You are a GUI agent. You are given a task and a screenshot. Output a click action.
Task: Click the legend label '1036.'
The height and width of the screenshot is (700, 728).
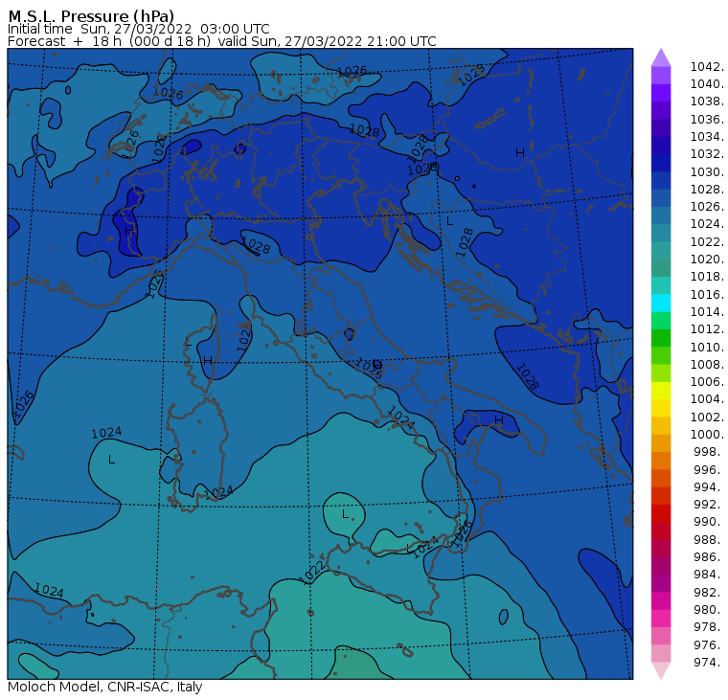(x=707, y=120)
